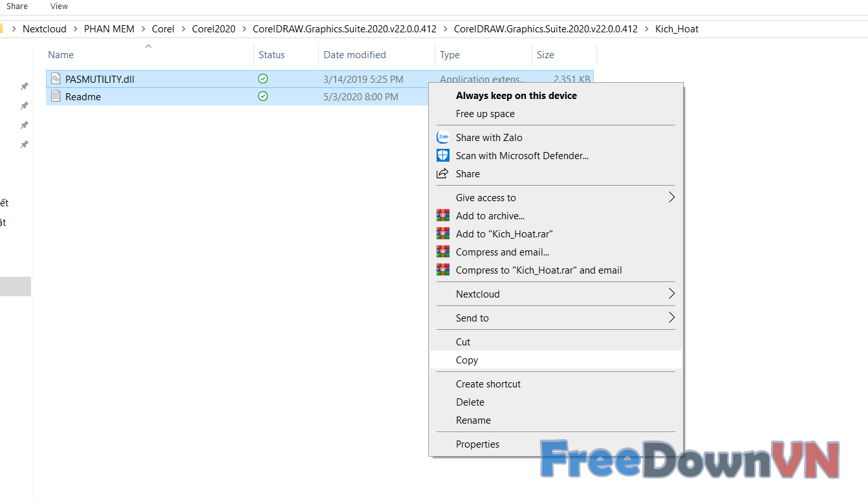Sort files by Date modified column header

tap(354, 55)
